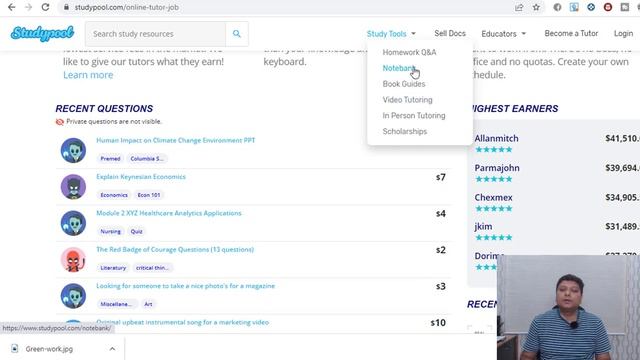Click the private questions crossed-eye icon

pyautogui.click(x=60, y=122)
